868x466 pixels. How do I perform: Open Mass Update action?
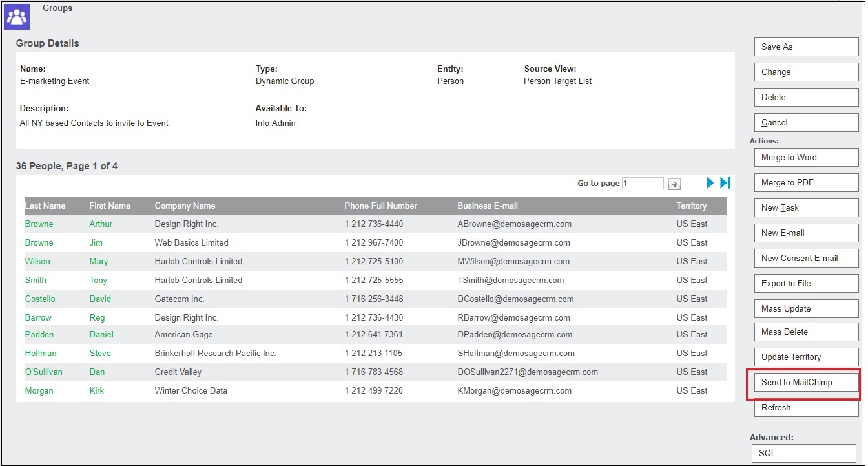(806, 308)
